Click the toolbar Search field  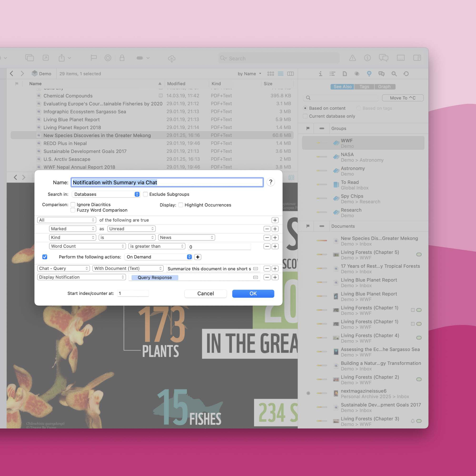click(x=279, y=58)
